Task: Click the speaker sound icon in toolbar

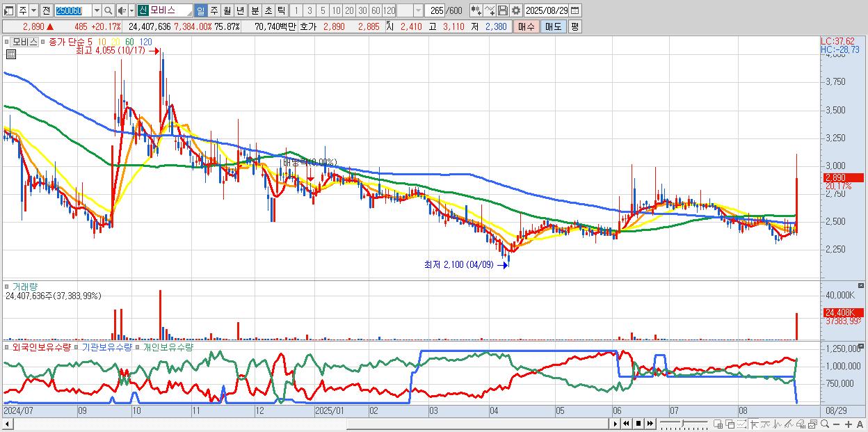Action: click(122, 10)
